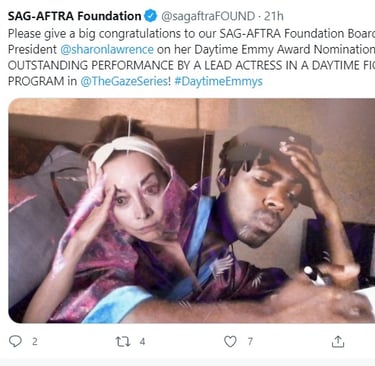The height and width of the screenshot is (366, 375).
Task: Click the reply speech bubble icon
Action: [15, 341]
